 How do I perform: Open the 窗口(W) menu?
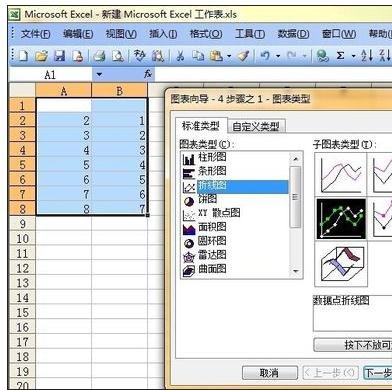tap(339, 34)
